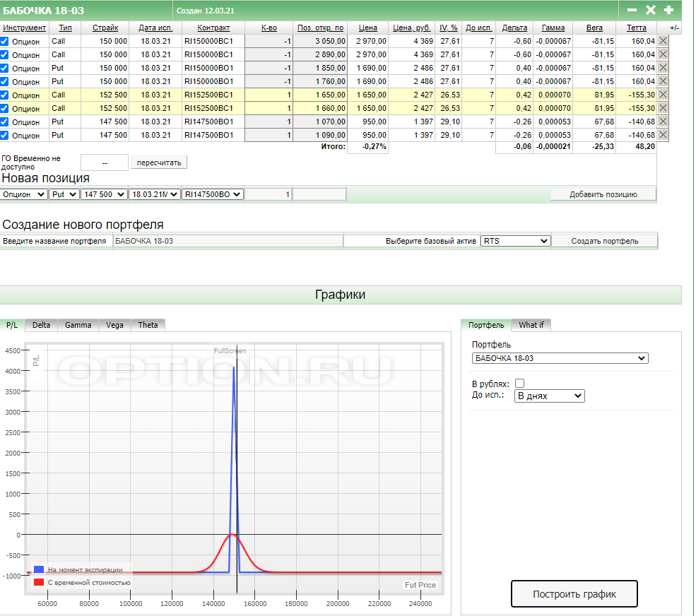Enable the 'В рублях' checkbox
Screen dimensions: 696x616
coord(520,383)
